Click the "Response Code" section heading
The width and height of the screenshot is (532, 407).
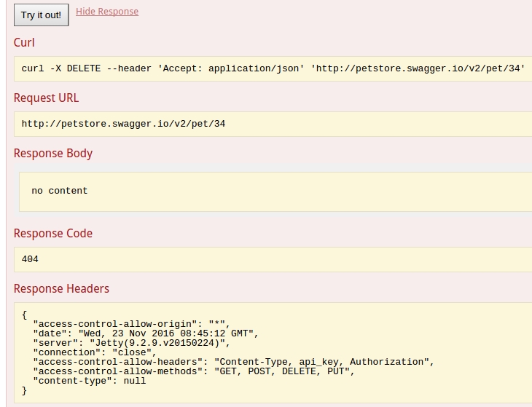click(53, 234)
